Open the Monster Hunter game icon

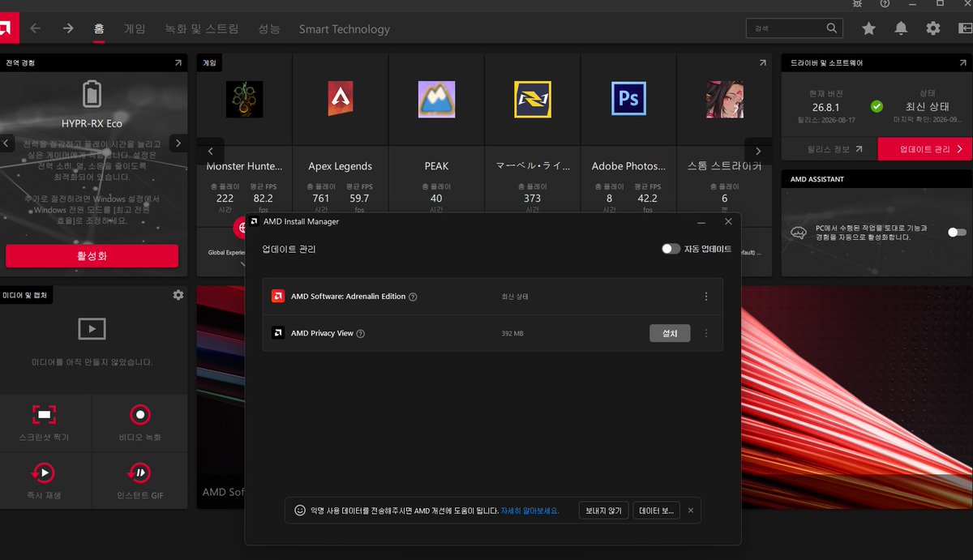point(244,99)
